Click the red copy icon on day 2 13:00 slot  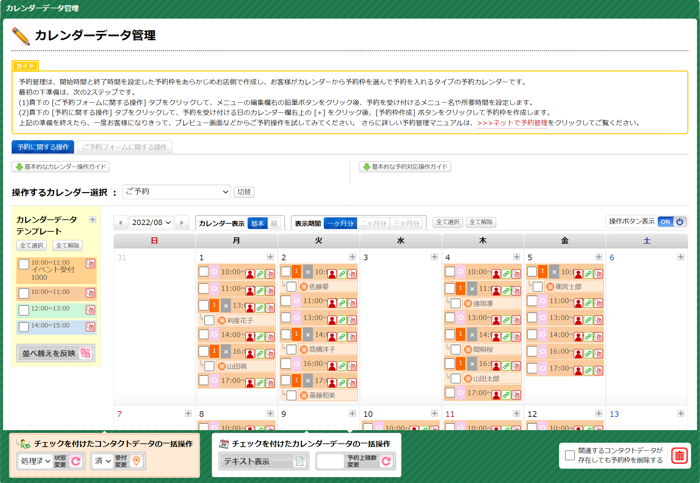352,320
